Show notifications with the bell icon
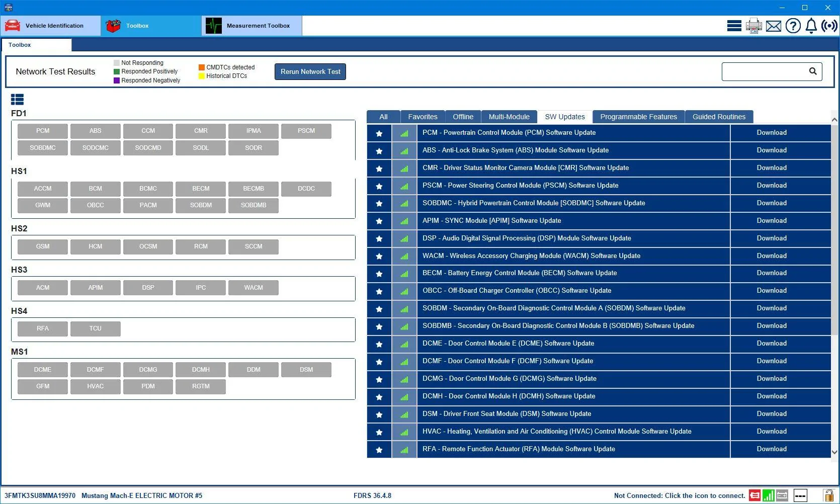 811,26
